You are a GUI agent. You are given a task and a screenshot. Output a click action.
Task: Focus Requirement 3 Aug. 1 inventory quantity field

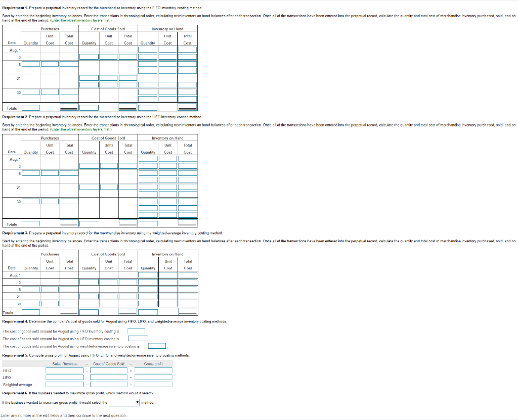point(148,275)
